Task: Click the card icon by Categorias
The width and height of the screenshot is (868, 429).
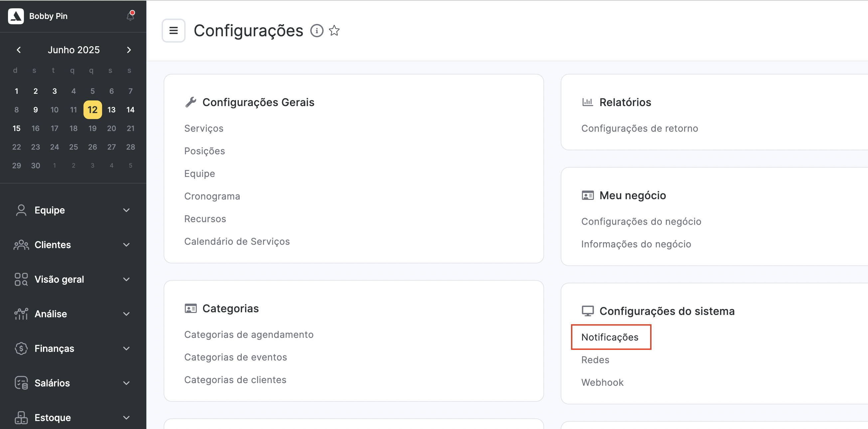Action: [191, 308]
